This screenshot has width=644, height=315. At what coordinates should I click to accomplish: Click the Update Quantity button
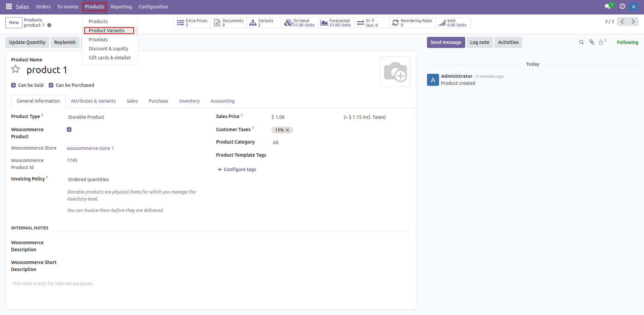(x=27, y=42)
